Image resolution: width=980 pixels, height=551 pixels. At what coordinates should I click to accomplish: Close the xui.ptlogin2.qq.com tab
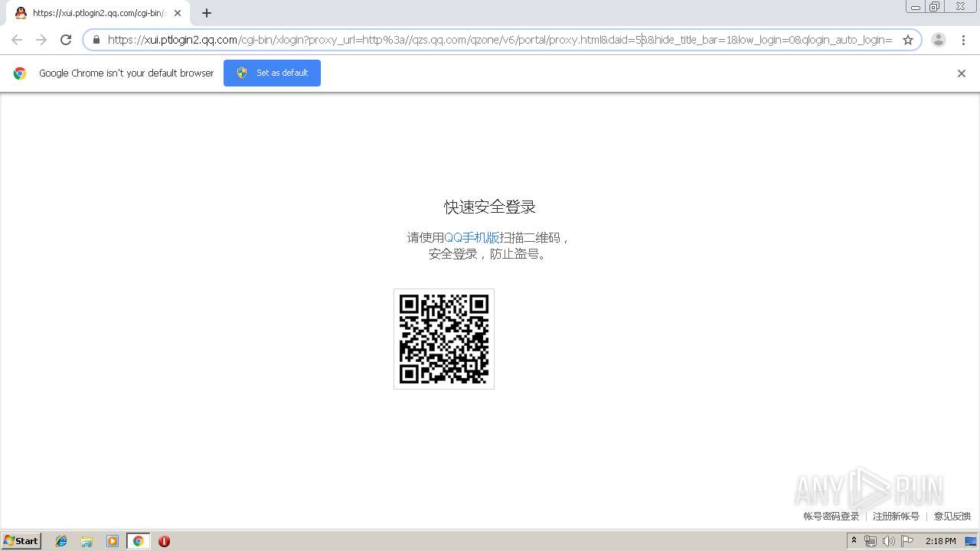[x=178, y=13]
